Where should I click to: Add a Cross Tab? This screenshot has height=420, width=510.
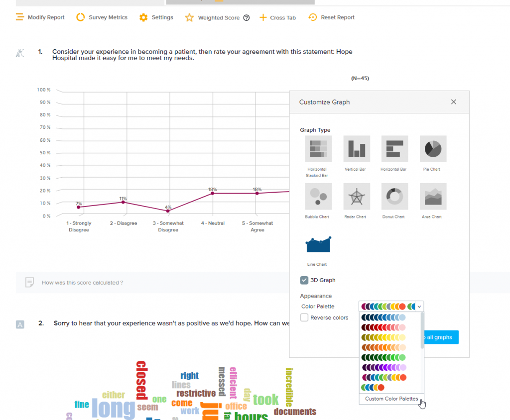[277, 17]
